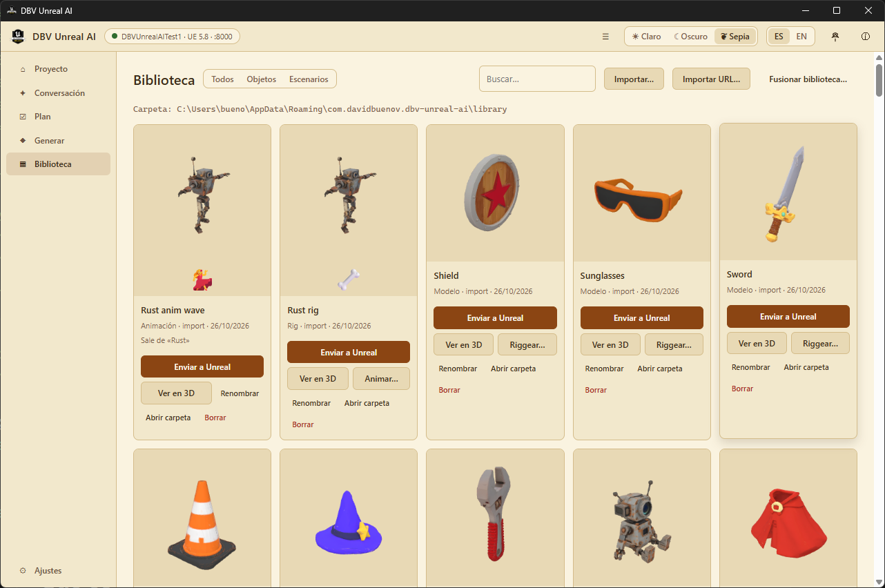
Task: Click Abrir carpeta on the Sunglasses card
Action: pos(660,369)
